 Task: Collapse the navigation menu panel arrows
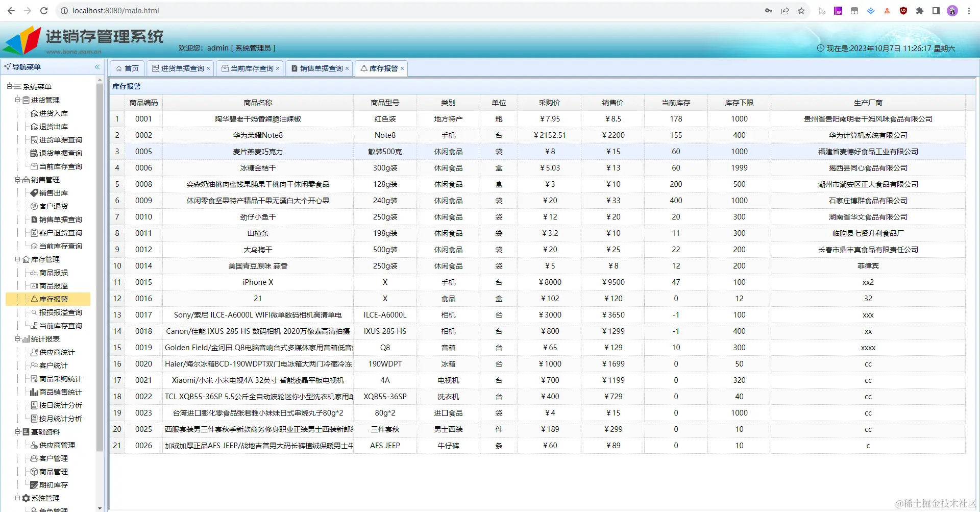(97, 67)
